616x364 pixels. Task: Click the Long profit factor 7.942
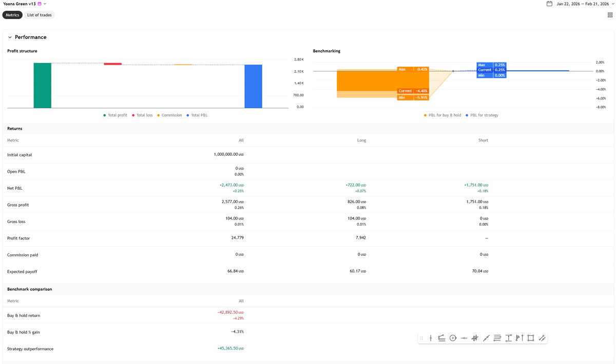(x=361, y=237)
